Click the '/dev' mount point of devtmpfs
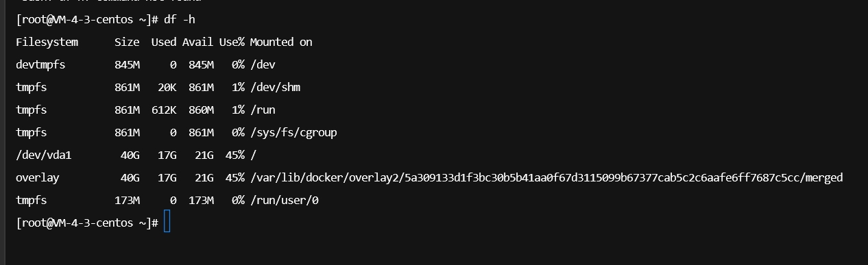The height and width of the screenshot is (265, 868). [x=262, y=65]
